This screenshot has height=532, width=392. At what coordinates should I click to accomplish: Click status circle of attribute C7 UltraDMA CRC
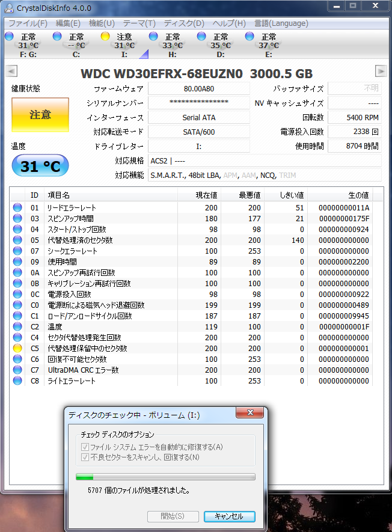click(17, 370)
